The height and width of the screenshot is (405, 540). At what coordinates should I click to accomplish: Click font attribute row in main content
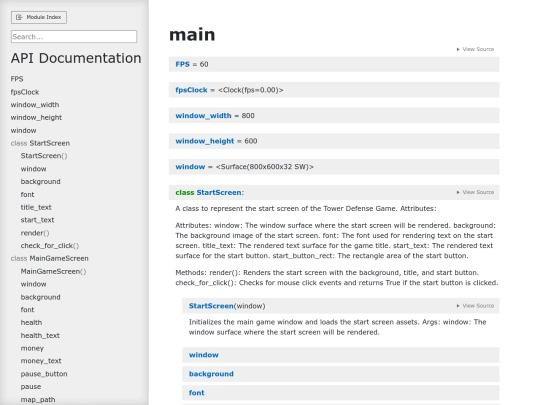pyautogui.click(x=341, y=393)
